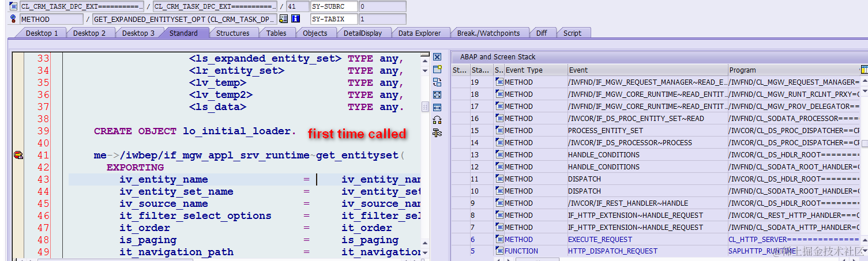The width and height of the screenshot is (868, 261).
Task: Click the stack icon in row 10
Action: click(x=499, y=191)
